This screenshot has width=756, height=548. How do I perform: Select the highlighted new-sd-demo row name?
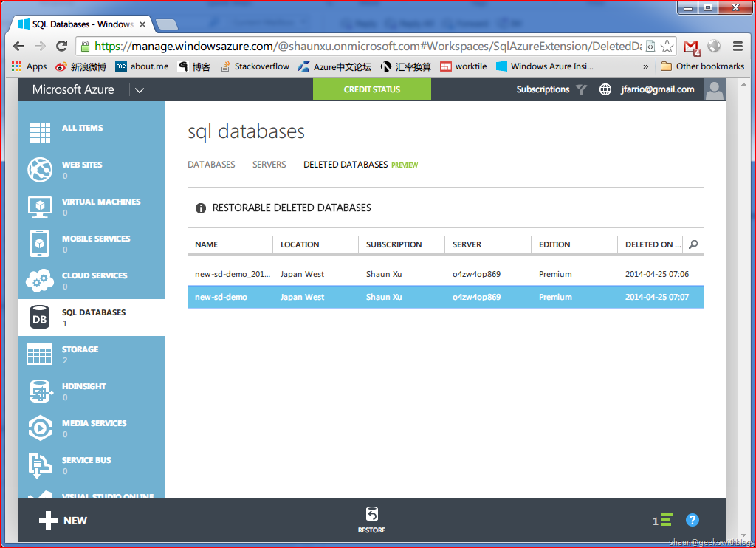pos(221,297)
